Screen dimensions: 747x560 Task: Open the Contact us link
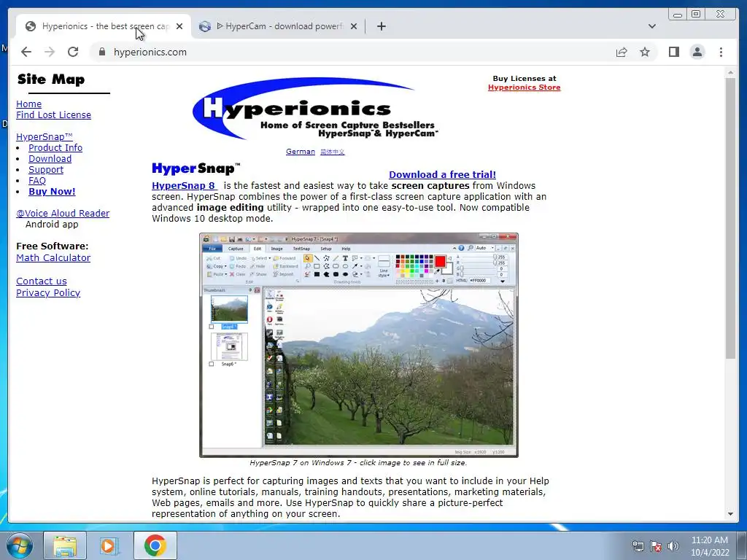point(42,281)
